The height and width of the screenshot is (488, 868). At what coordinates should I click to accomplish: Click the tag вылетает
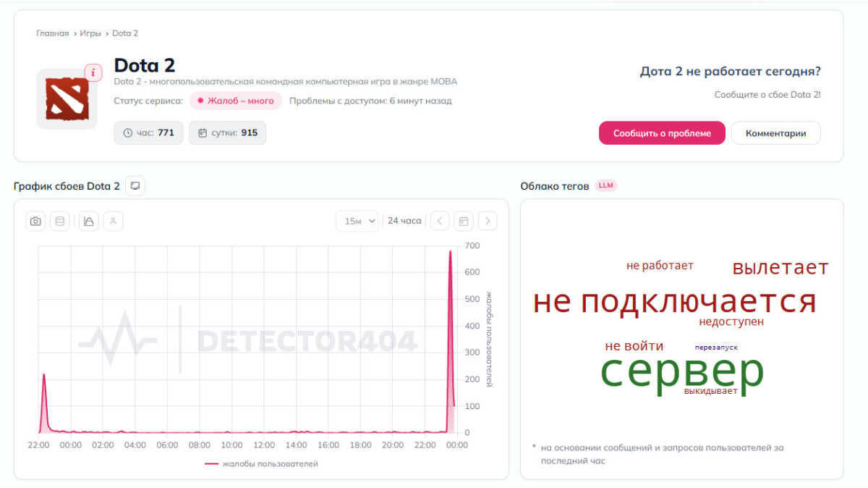tap(780, 268)
